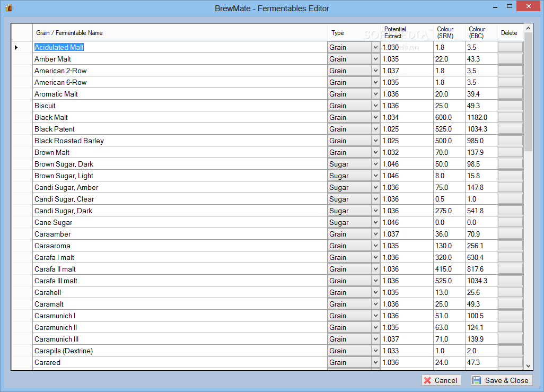Click the scrollbar down arrow
This screenshot has height=392, width=544.
529,365
